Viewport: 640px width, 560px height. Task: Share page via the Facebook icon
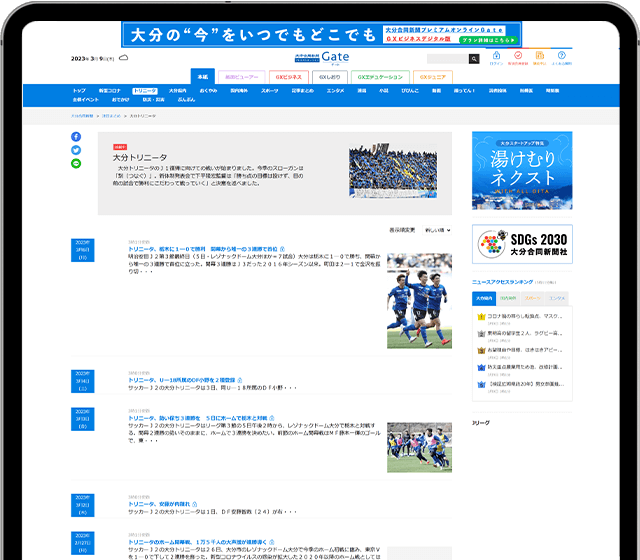(76, 136)
